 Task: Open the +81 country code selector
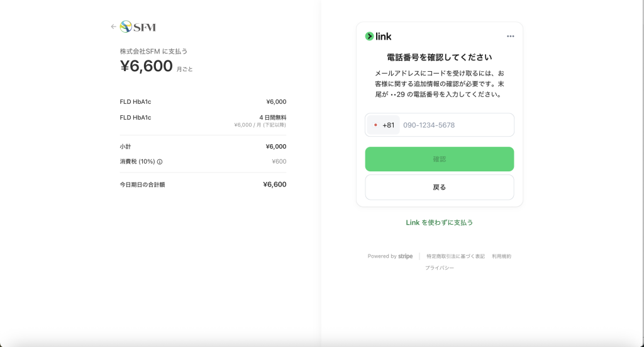383,125
